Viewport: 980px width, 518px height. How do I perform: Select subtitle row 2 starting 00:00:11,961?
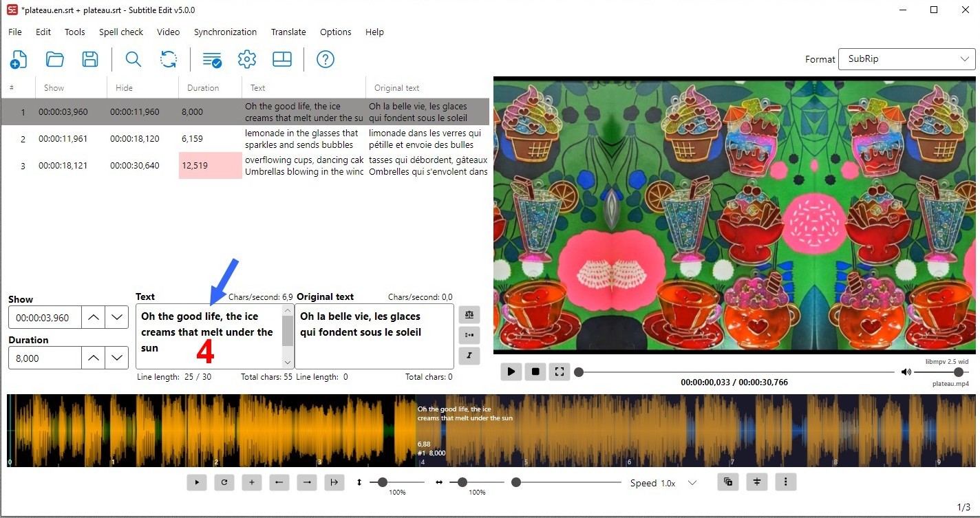click(x=245, y=139)
